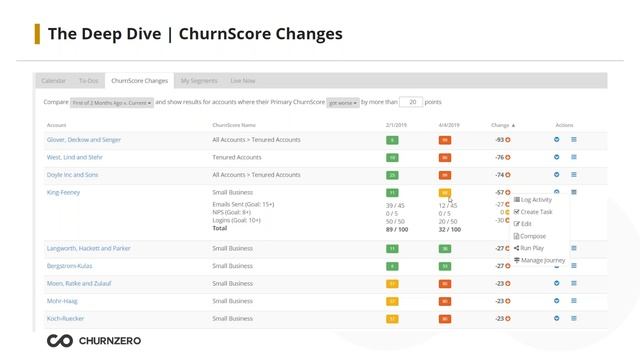Open actions menu for Glover, Deckow and Senger
This screenshot has width=640, height=360.
[573, 140]
